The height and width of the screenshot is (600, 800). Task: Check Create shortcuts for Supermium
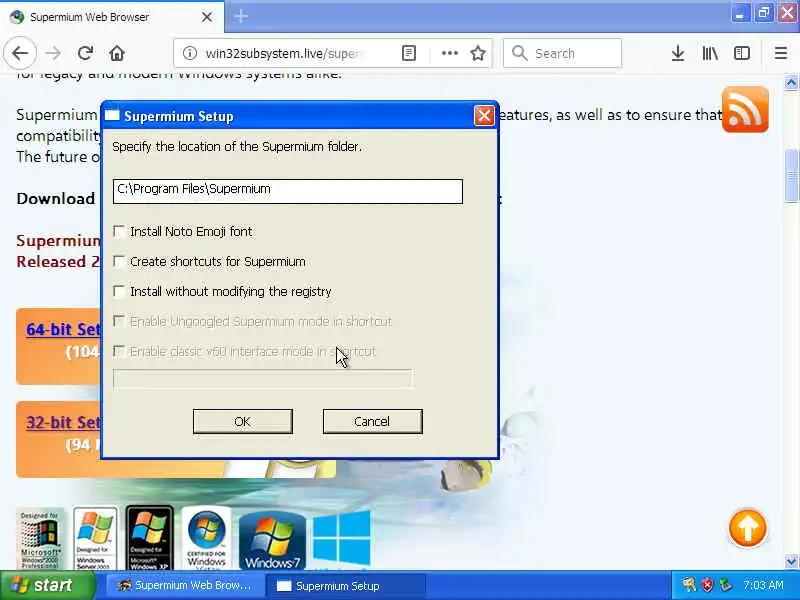[x=119, y=262]
